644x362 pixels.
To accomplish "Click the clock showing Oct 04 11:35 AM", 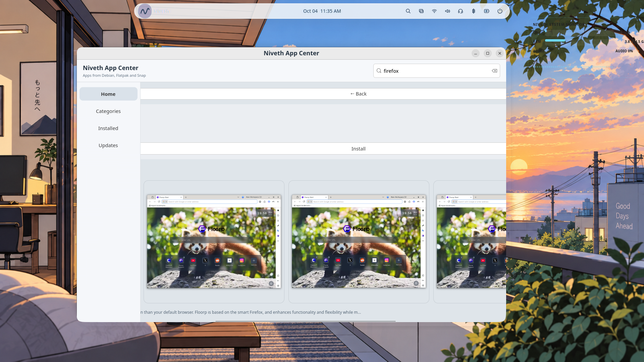I will click(x=322, y=11).
